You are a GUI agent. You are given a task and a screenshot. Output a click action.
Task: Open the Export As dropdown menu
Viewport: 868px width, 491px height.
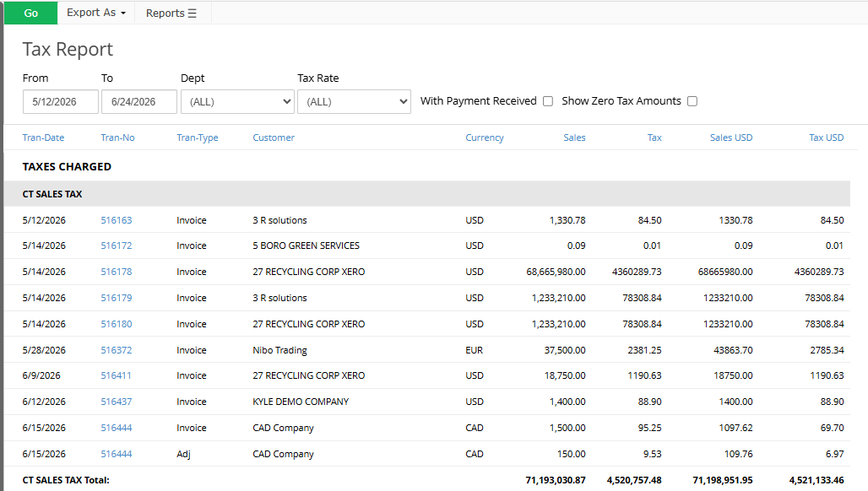click(x=96, y=13)
